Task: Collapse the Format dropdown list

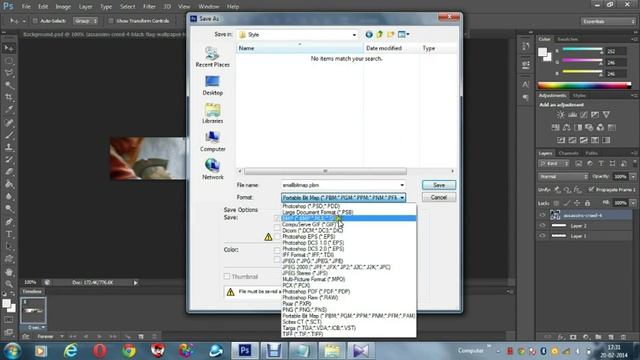Action: coord(402,198)
